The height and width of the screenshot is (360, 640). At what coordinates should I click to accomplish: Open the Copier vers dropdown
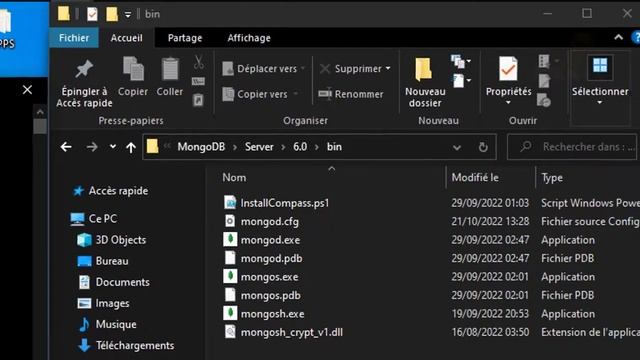(260, 94)
